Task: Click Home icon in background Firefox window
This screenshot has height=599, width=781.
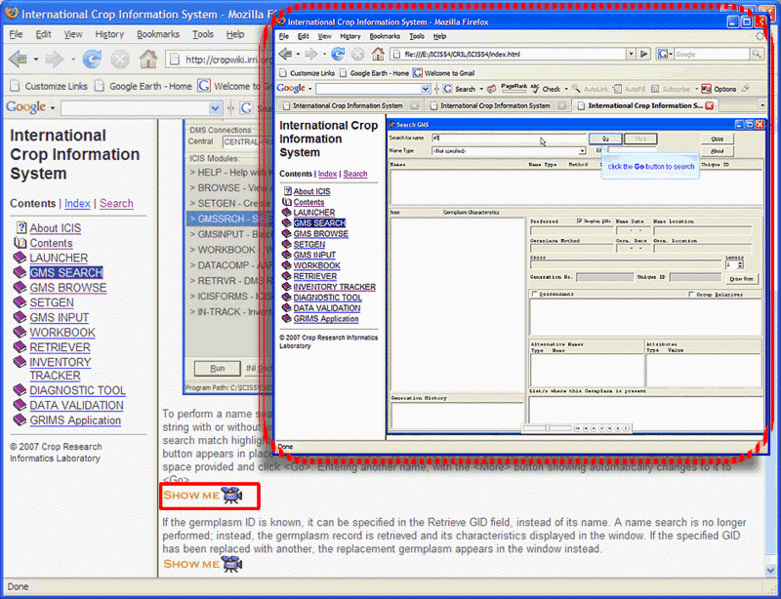Action: pos(148,59)
